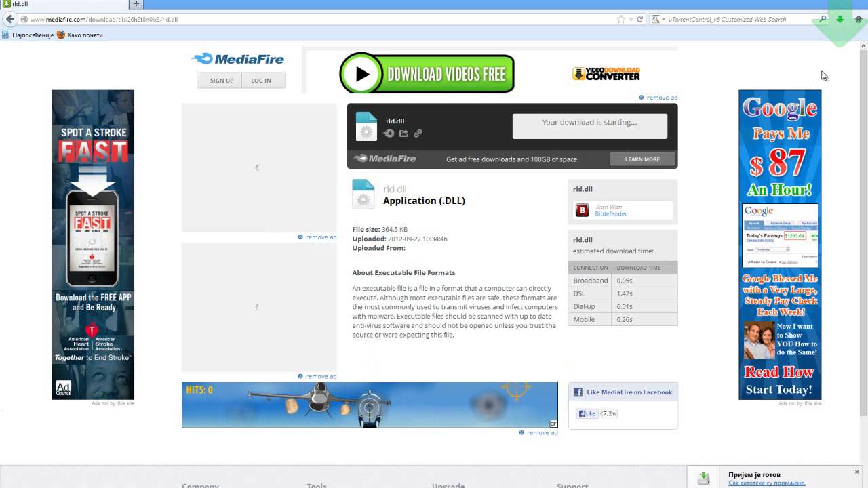This screenshot has width=868, height=488.
Task: Click the Video Download Converter logo
Action: click(x=606, y=73)
